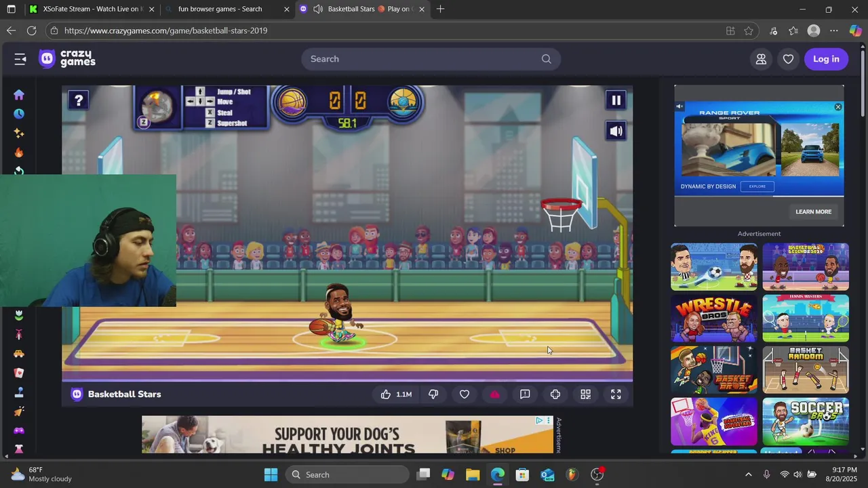This screenshot has height=488, width=868.
Task: Show hidden system tray icons
Action: click(x=749, y=474)
